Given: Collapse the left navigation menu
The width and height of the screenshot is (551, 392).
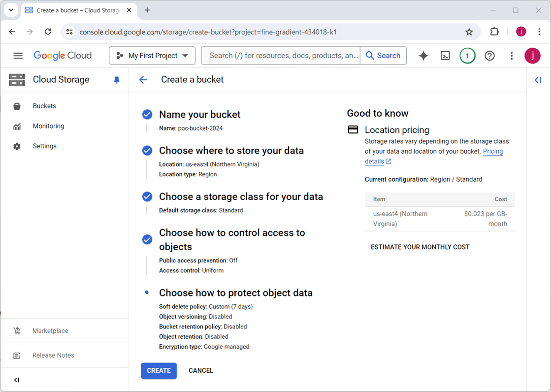Looking at the screenshot, I should point(17,380).
